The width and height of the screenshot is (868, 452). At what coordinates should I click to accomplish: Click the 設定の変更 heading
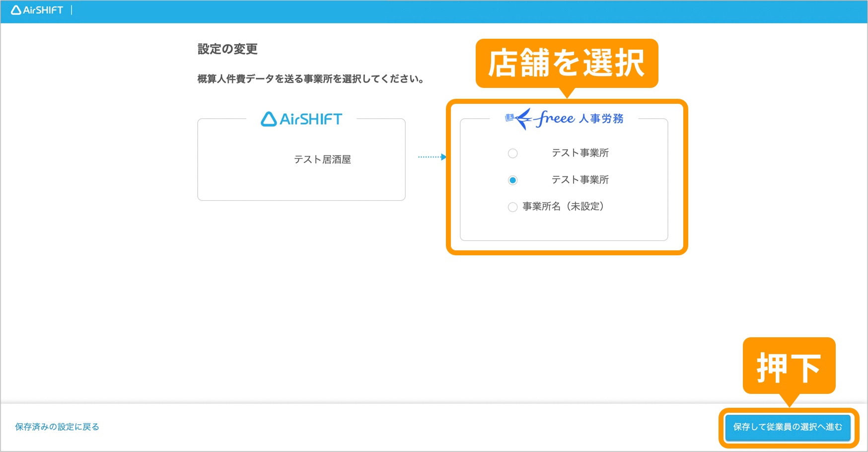227,49
